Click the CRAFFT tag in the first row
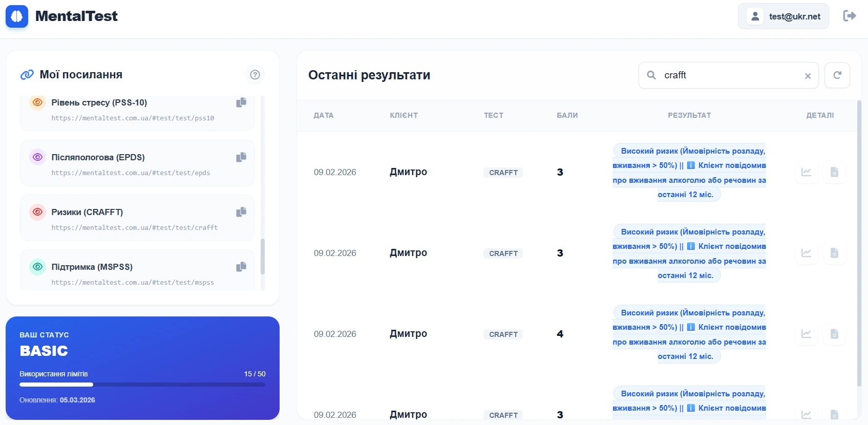 [503, 173]
